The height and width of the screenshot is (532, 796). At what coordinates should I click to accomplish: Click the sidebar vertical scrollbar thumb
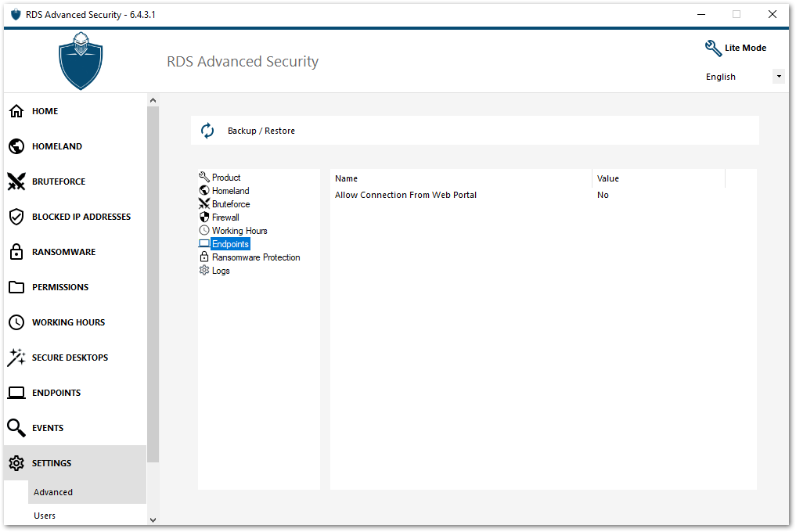(x=153, y=284)
